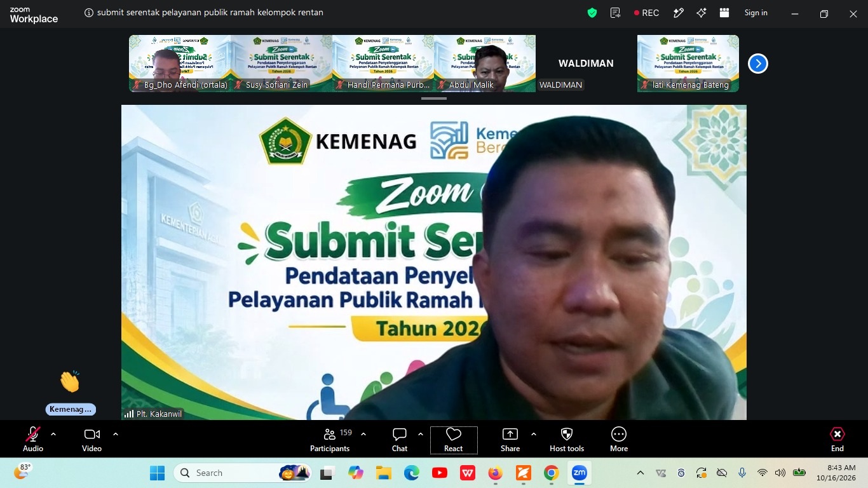Open the AI notes pen icon

679,13
